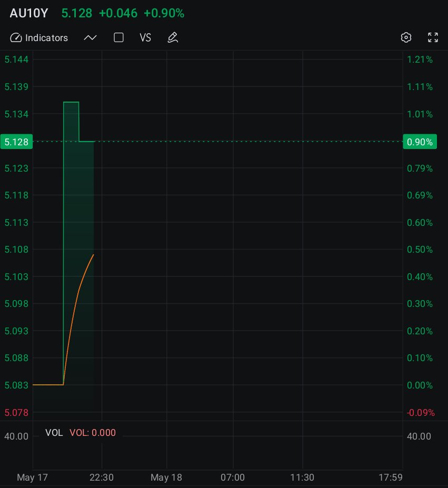Open chart settings gear

coord(406,38)
